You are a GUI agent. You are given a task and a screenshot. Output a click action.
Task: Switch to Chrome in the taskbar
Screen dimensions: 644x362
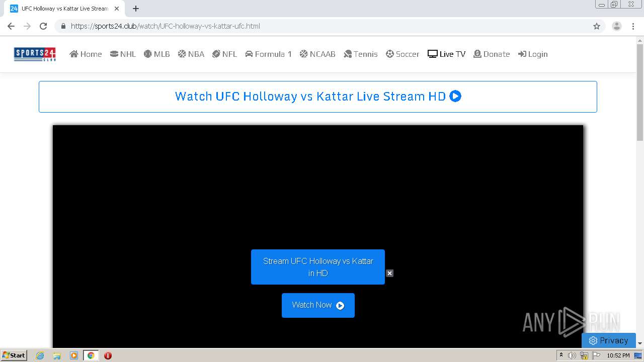[91, 355]
